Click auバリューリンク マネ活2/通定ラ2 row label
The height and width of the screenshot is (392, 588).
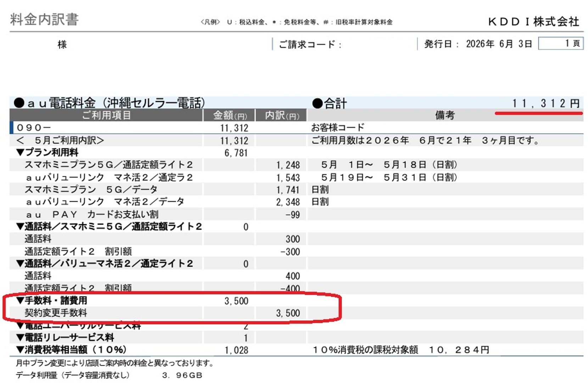point(110,177)
